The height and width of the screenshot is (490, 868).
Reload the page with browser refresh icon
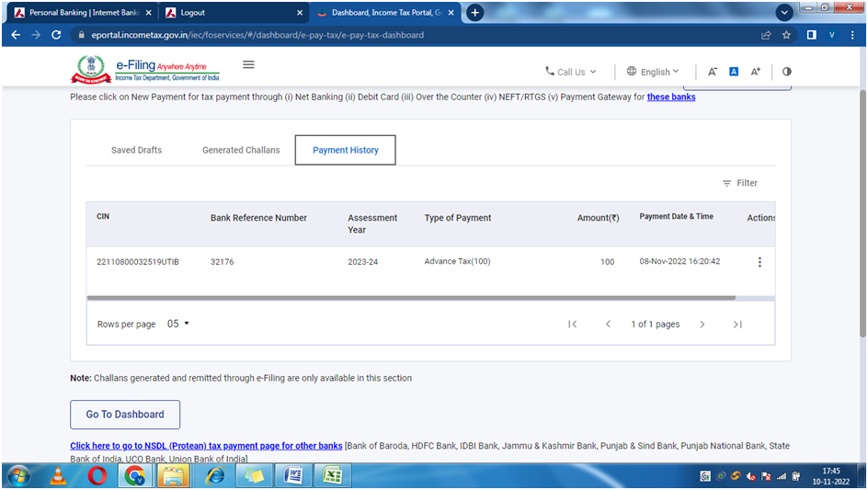(x=56, y=35)
